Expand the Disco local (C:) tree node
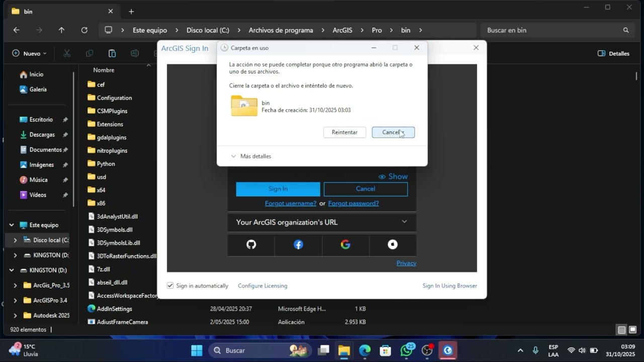This screenshot has height=362, width=644. (15, 240)
